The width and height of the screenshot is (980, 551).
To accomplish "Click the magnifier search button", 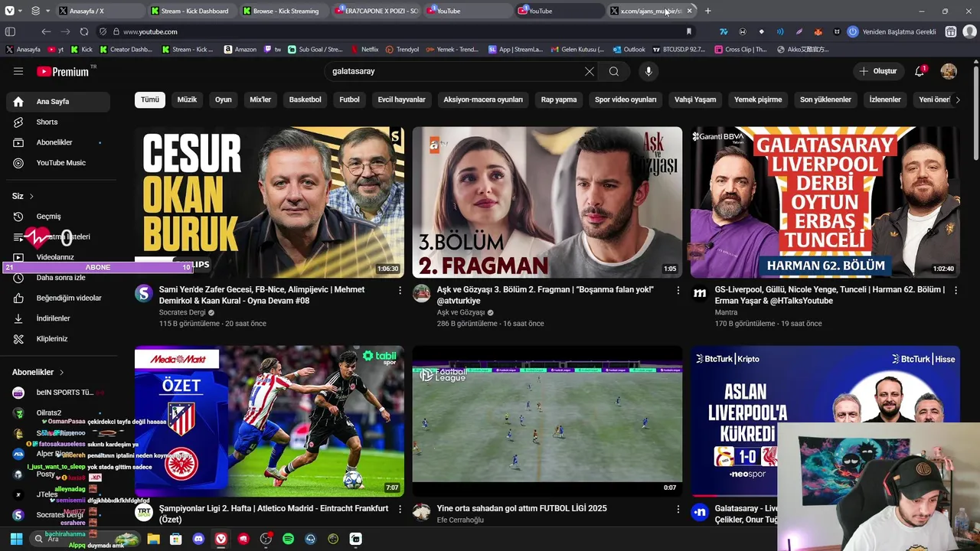I will pyautogui.click(x=614, y=71).
